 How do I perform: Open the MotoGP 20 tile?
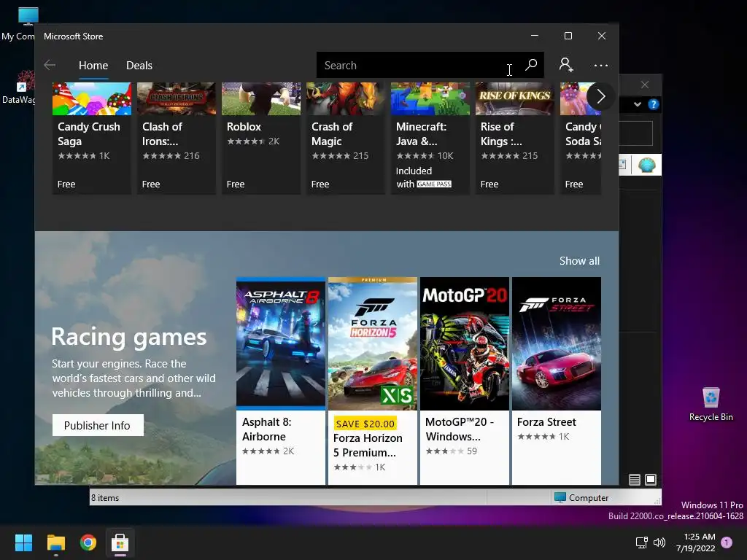point(465,381)
